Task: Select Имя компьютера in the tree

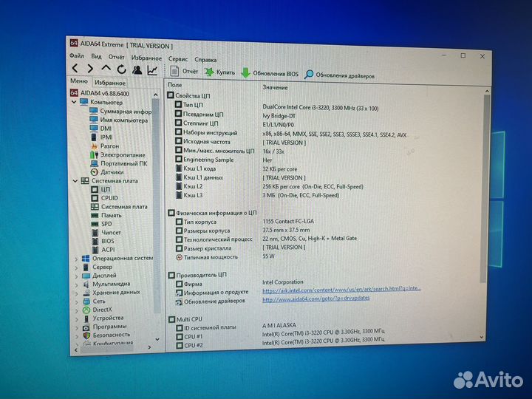Action: 118,120
